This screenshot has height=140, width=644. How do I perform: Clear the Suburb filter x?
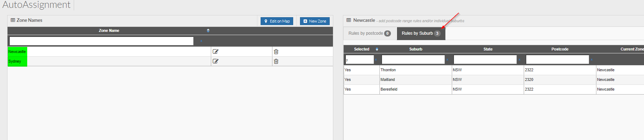pos(447,59)
